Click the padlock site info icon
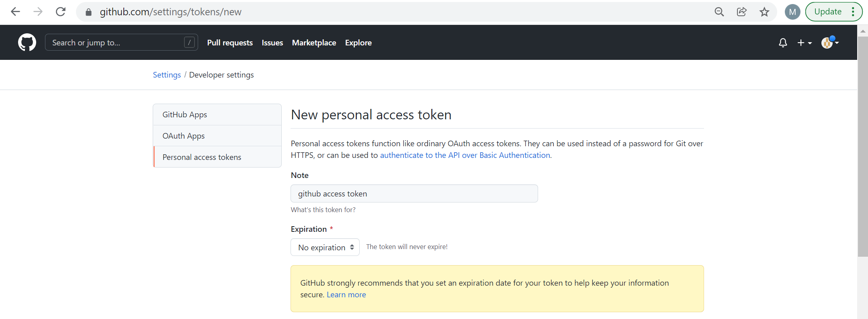 click(x=89, y=12)
